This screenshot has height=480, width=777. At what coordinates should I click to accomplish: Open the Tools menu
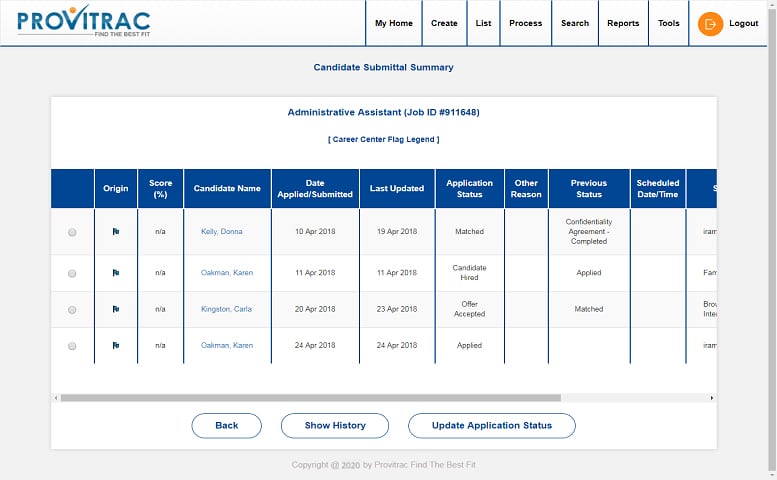(668, 23)
